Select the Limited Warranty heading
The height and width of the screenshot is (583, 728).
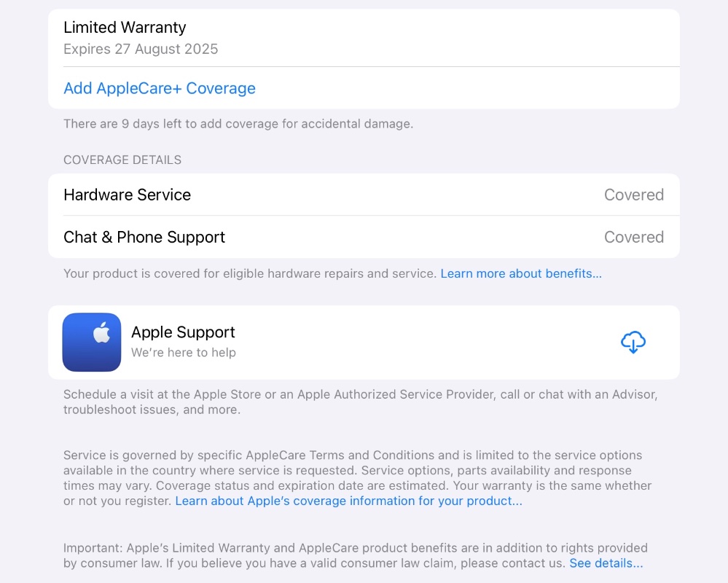[125, 28]
